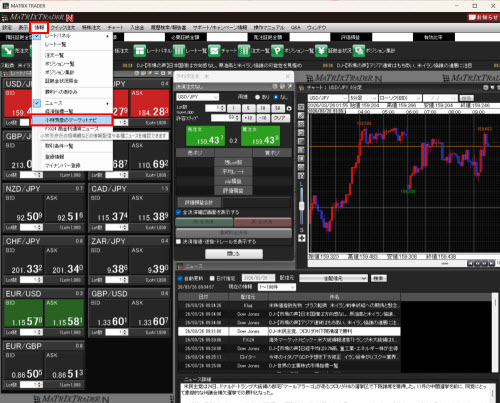Click the fit-to-screen icon below chart zoom slider
The width and height of the screenshot is (500, 403).
pos(302,238)
